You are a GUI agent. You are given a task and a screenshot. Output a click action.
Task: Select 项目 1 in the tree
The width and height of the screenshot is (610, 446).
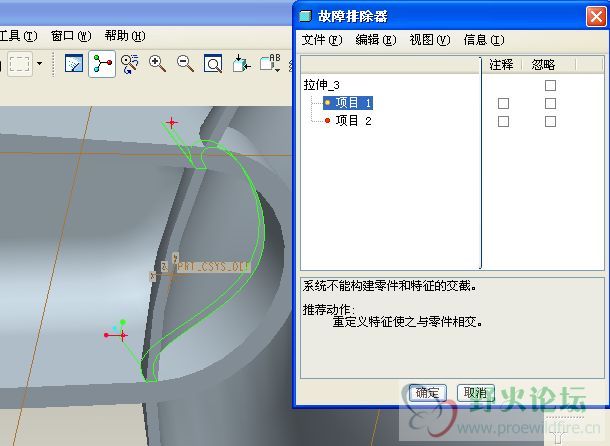[348, 103]
